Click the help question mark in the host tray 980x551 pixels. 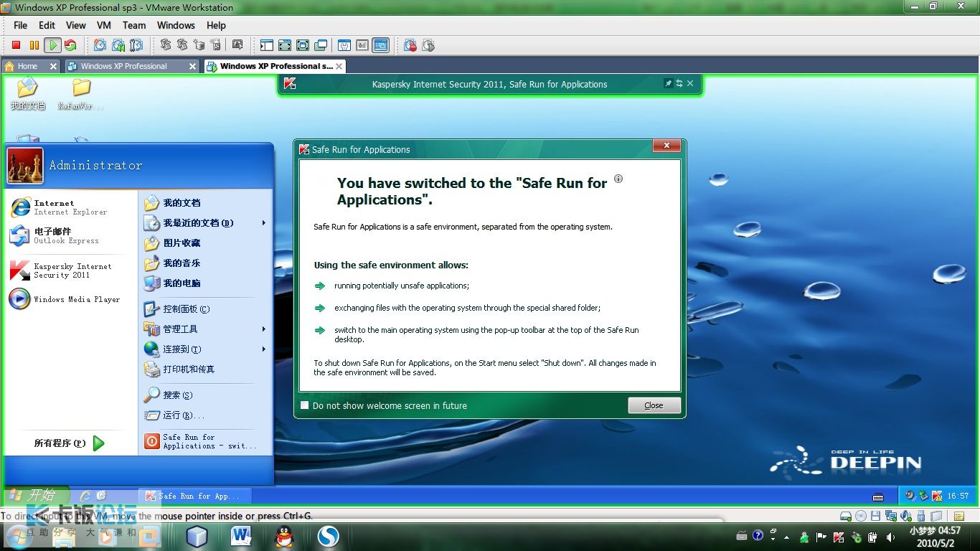pos(758,537)
